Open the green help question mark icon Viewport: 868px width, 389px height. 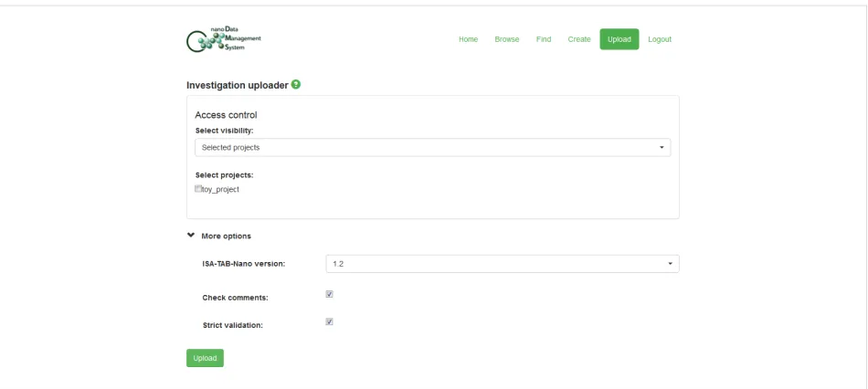click(x=296, y=85)
